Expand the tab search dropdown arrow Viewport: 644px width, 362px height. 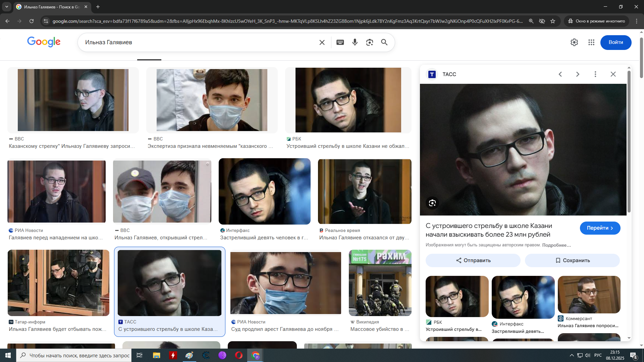click(7, 7)
